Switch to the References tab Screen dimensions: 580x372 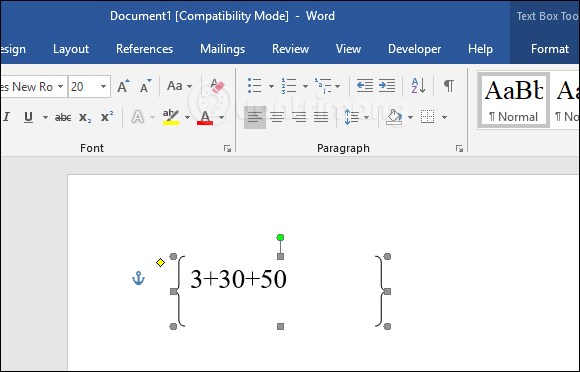click(145, 49)
